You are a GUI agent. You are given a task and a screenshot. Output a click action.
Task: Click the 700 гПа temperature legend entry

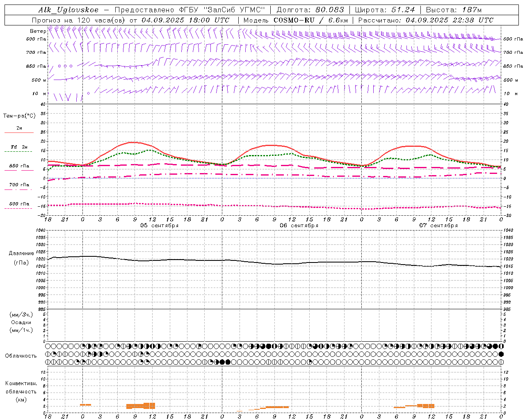click(x=19, y=185)
